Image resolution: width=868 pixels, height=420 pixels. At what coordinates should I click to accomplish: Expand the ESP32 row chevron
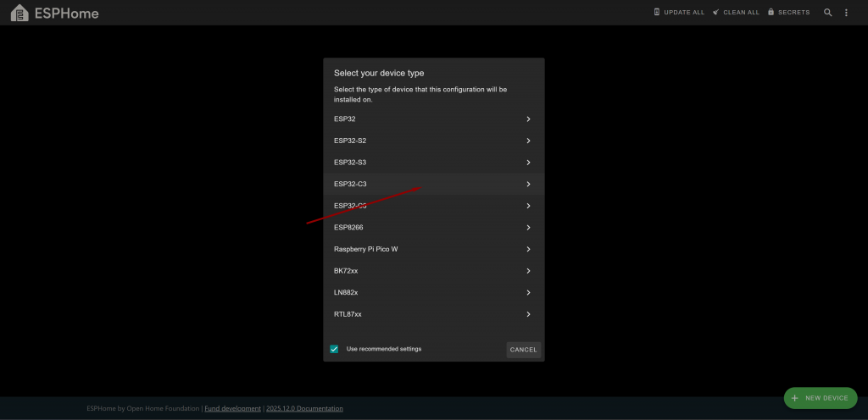[x=528, y=119]
